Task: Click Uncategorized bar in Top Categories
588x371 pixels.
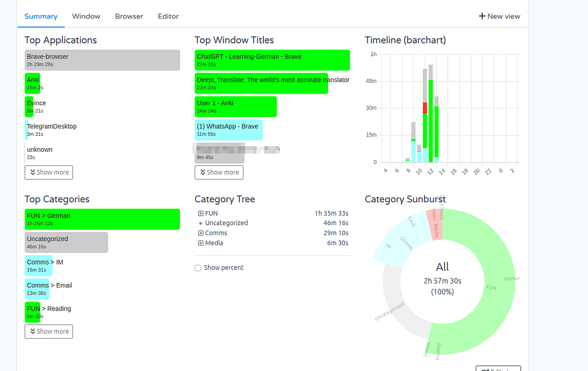Action: (x=66, y=242)
